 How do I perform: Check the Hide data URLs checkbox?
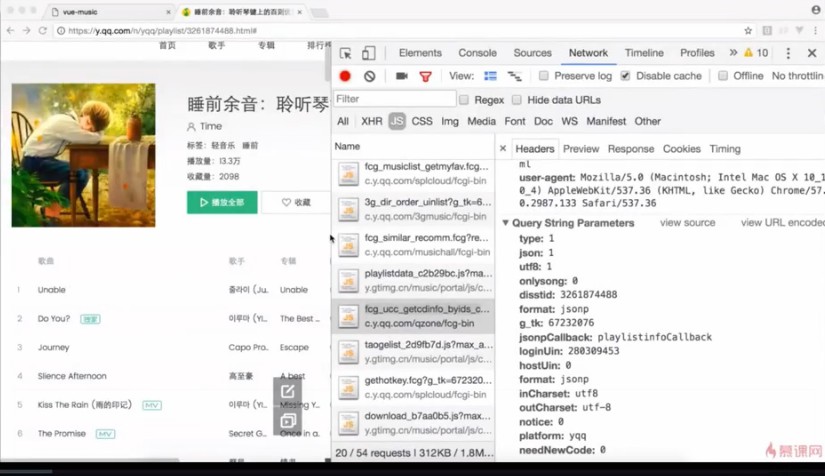pyautogui.click(x=517, y=100)
